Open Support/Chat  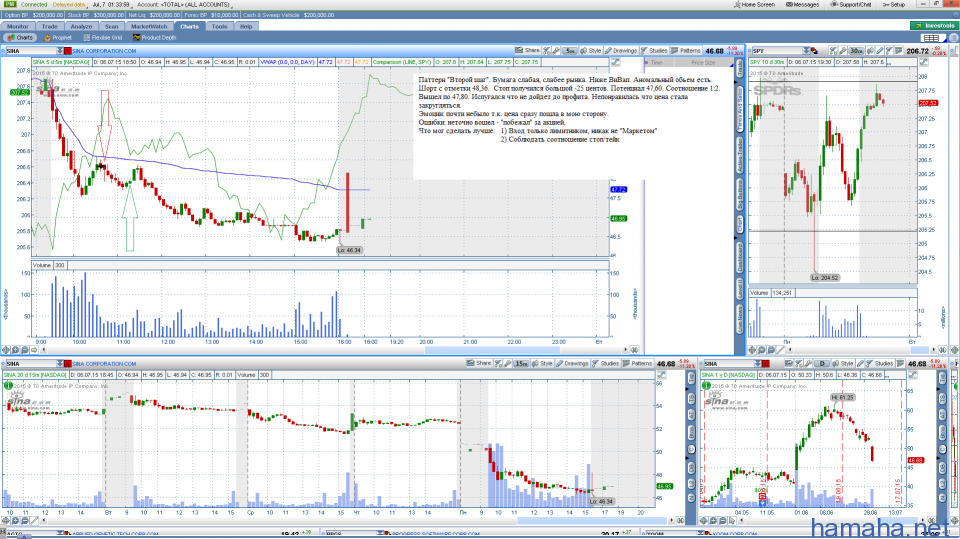coord(851,4)
